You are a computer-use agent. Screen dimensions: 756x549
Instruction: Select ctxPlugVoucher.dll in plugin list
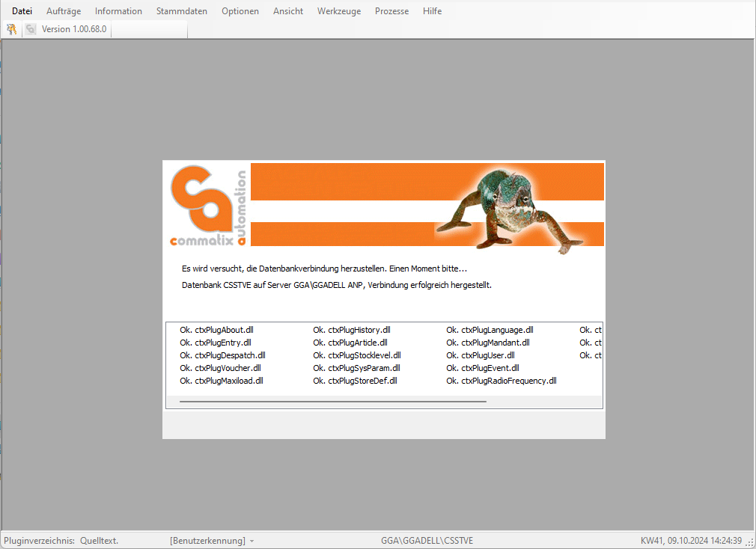point(220,368)
